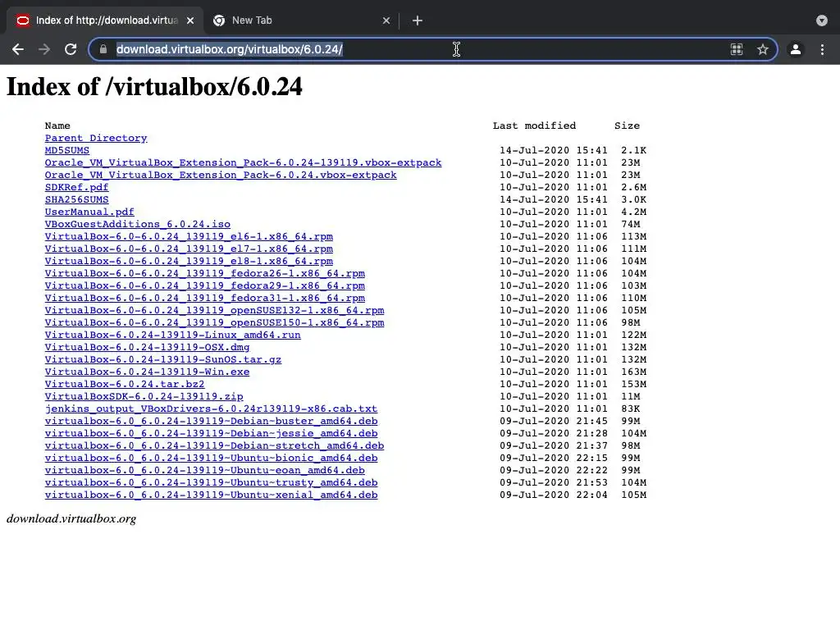Image resolution: width=840 pixels, height=630 pixels.
Task: Open the Parent Directory link
Action: [x=96, y=138]
